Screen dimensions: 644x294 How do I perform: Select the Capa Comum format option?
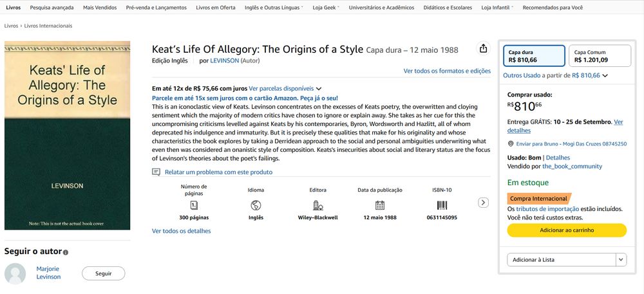[600, 56]
